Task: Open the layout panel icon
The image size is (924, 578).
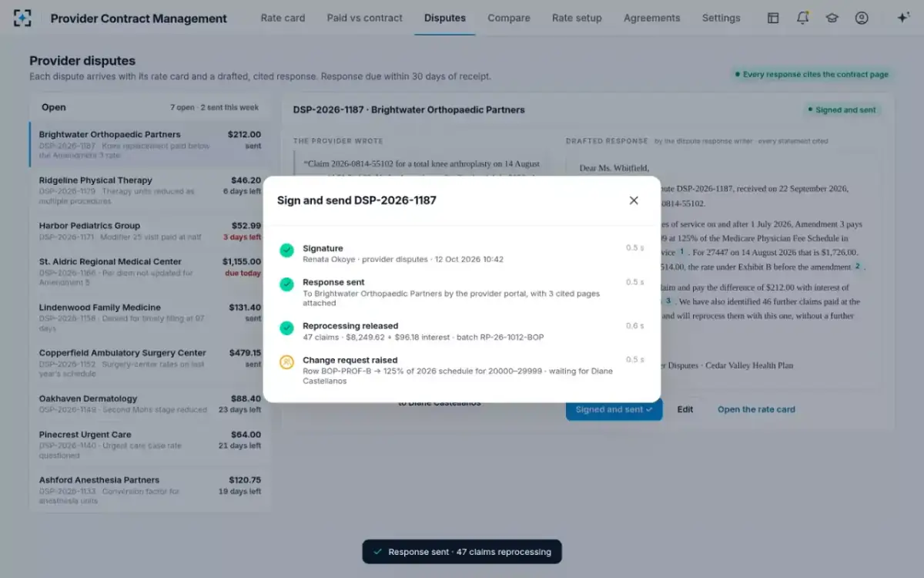Action: pos(773,18)
